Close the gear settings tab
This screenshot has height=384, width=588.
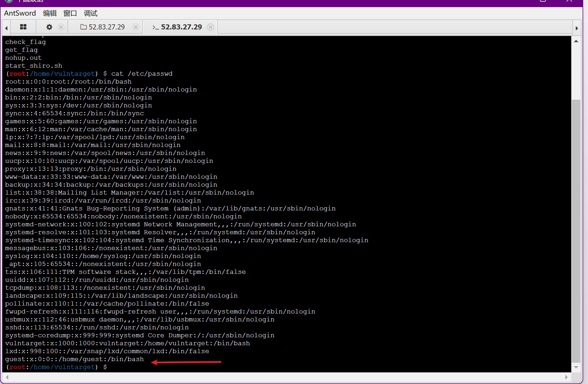[61, 27]
